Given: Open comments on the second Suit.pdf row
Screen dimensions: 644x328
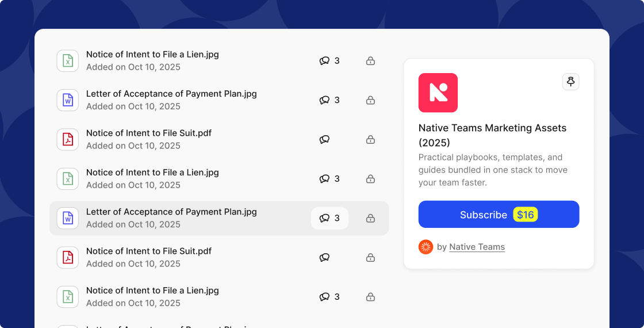Looking at the screenshot, I should pos(324,257).
